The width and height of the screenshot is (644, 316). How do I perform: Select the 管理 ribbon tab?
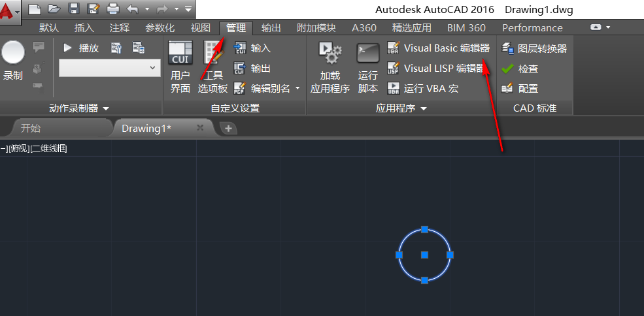click(x=236, y=28)
